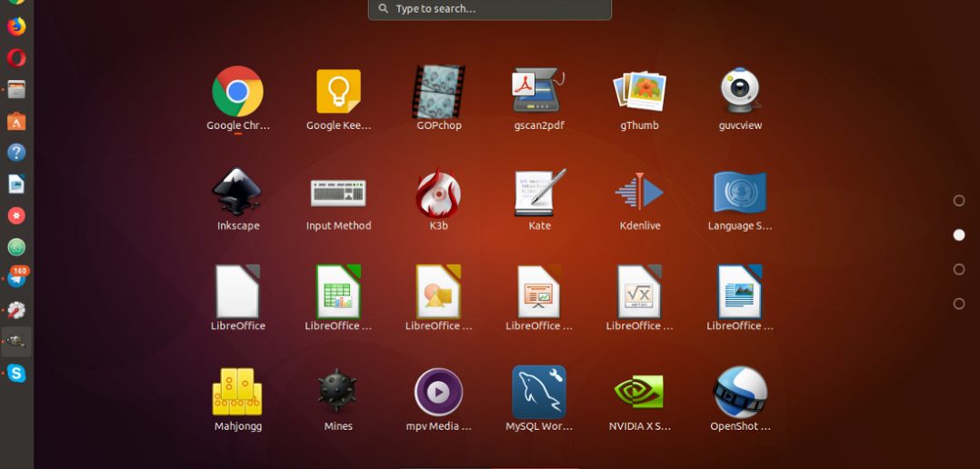Open LibreOffice Math formula icon
The image size is (980, 469).
639,292
